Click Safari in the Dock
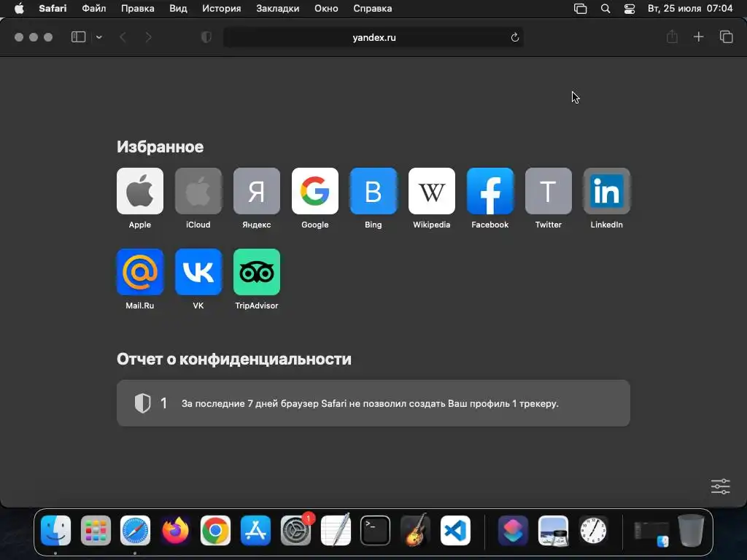Image resolution: width=747 pixels, height=560 pixels. click(x=135, y=530)
